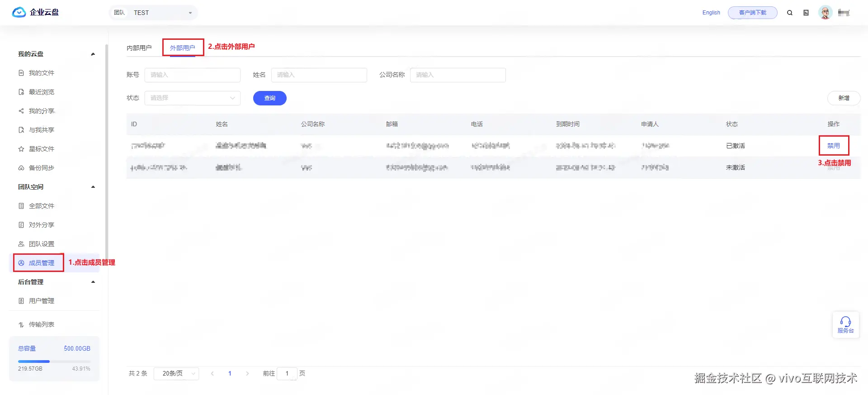
Task: Click the 已激活 status cell
Action: coord(736,146)
